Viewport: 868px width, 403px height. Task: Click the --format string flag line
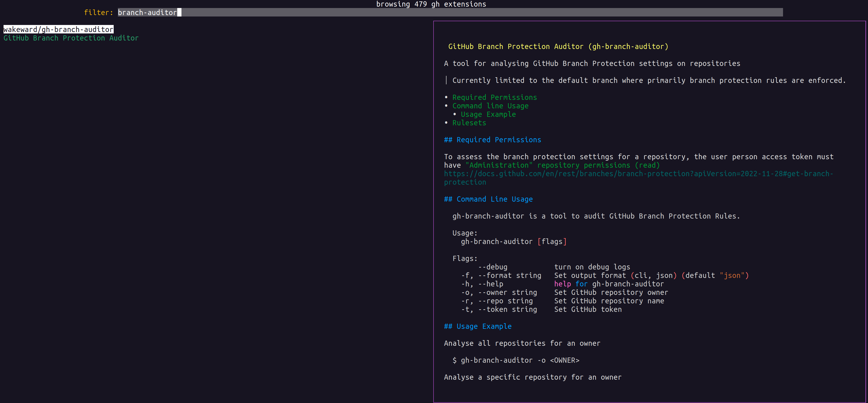tap(509, 276)
